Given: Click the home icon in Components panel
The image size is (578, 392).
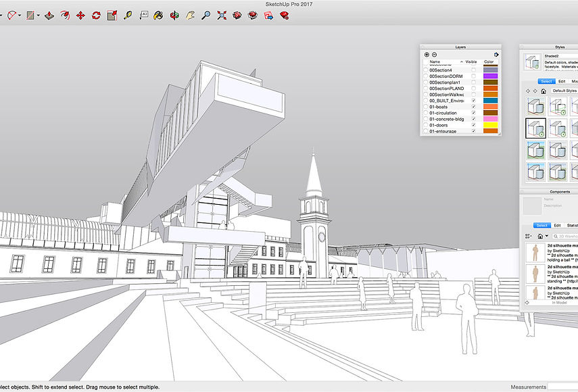Looking at the screenshot, I should click(x=540, y=236).
